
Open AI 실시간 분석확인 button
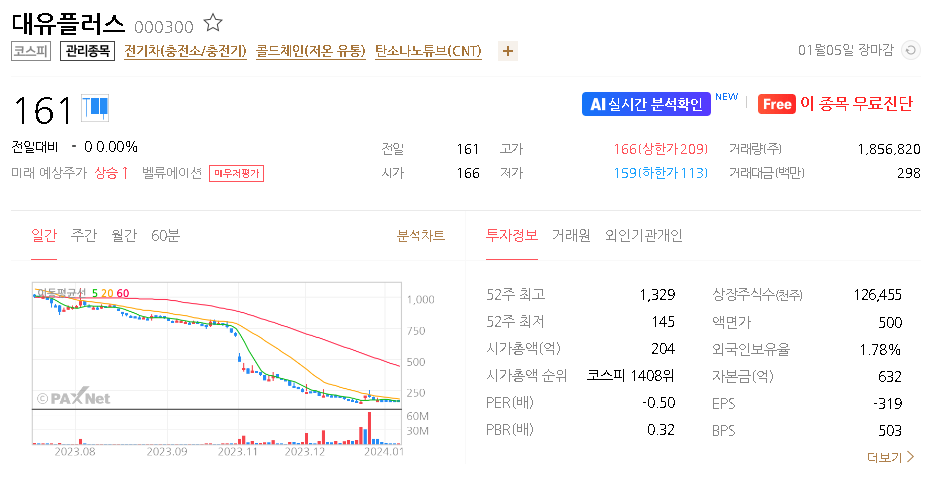646,104
